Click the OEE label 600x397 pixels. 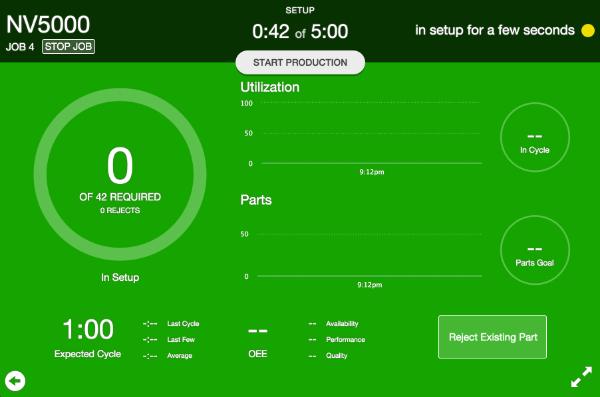(258, 354)
